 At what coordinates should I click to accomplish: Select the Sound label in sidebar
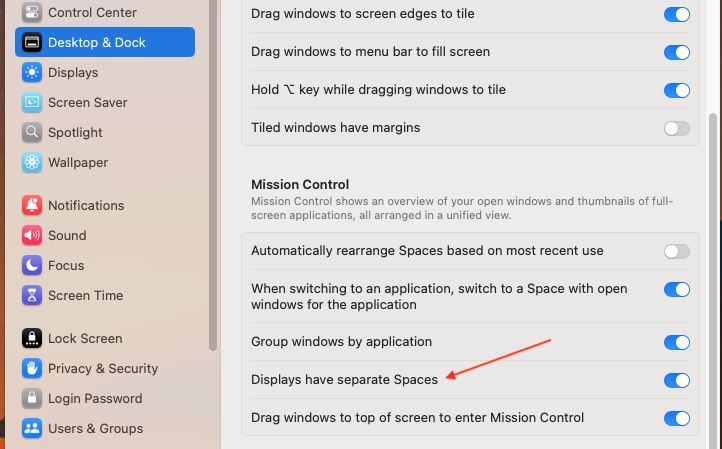point(67,235)
